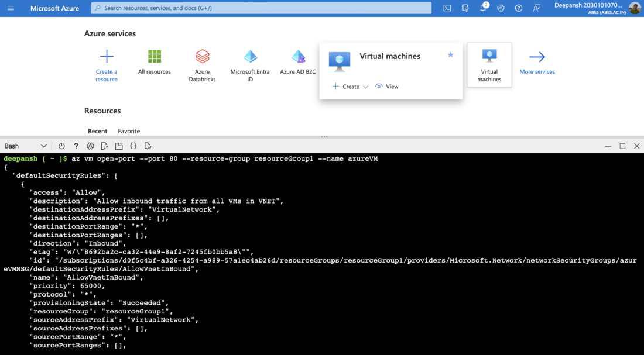The width and height of the screenshot is (644, 355).
Task: Click the "direction": "Inbound" line
Action: [78, 243]
